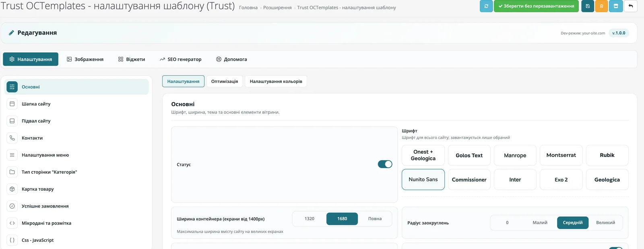Viewport: 644px width, 249px height.
Task: Click the Dev-режим: your-site.com text
Action: 583,33
